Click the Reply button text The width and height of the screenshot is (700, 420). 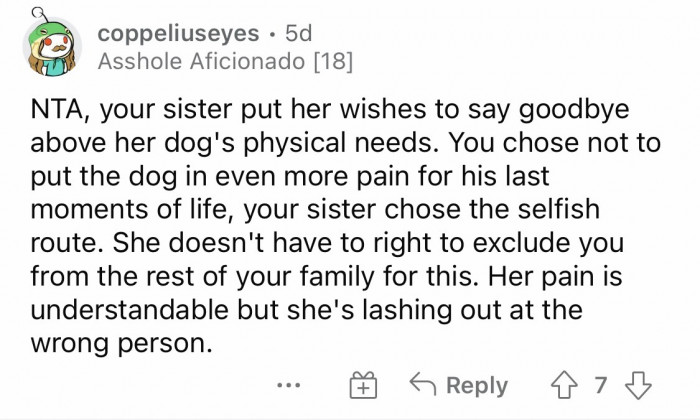pos(477,385)
